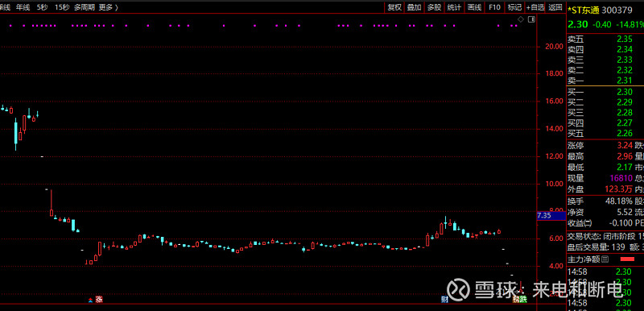Add stock via +自选 button
Image resolution: width=644 pixels, height=311 pixels.
point(535,7)
